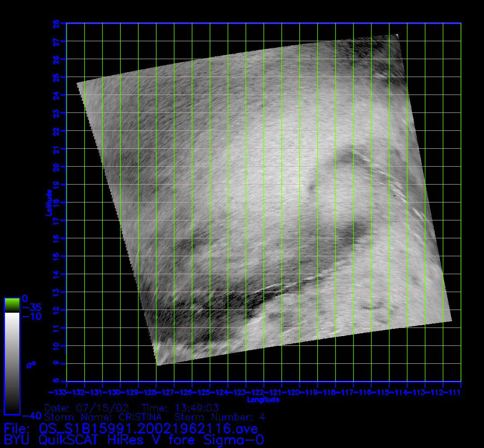The width and height of the screenshot is (484, 448).
Task: Click the -10 label beside the color bar
Action: (x=31, y=316)
